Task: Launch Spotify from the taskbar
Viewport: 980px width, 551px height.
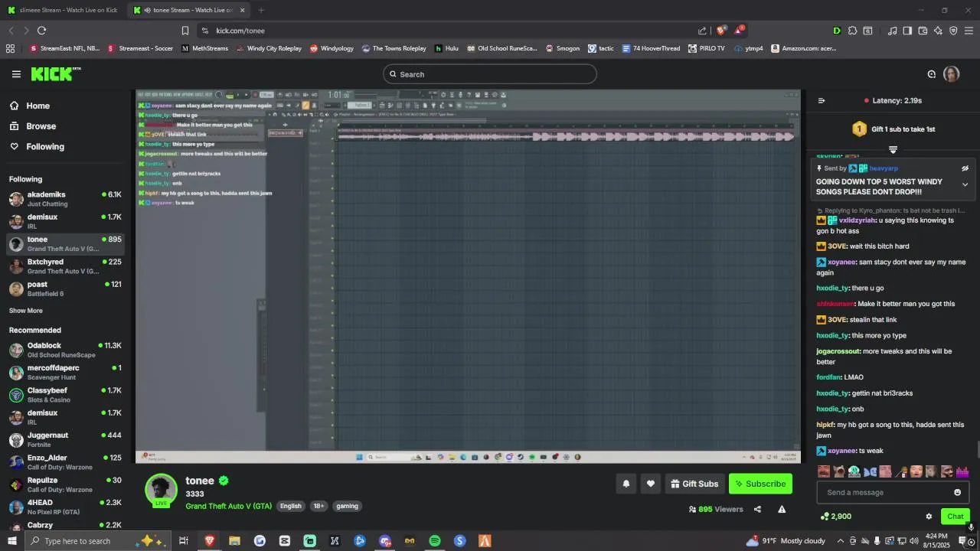Action: [435, 541]
